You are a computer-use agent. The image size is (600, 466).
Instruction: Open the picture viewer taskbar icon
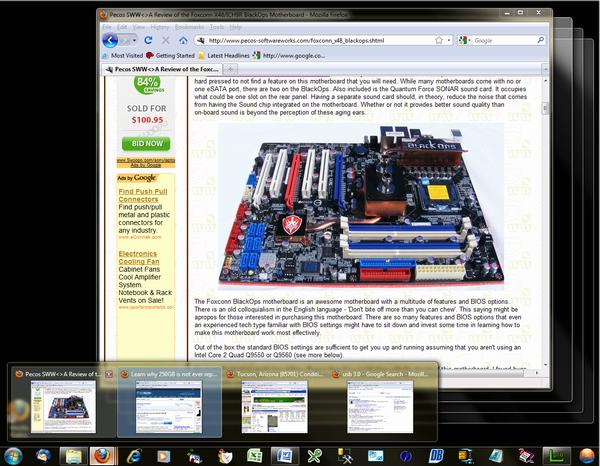[x=375, y=456]
